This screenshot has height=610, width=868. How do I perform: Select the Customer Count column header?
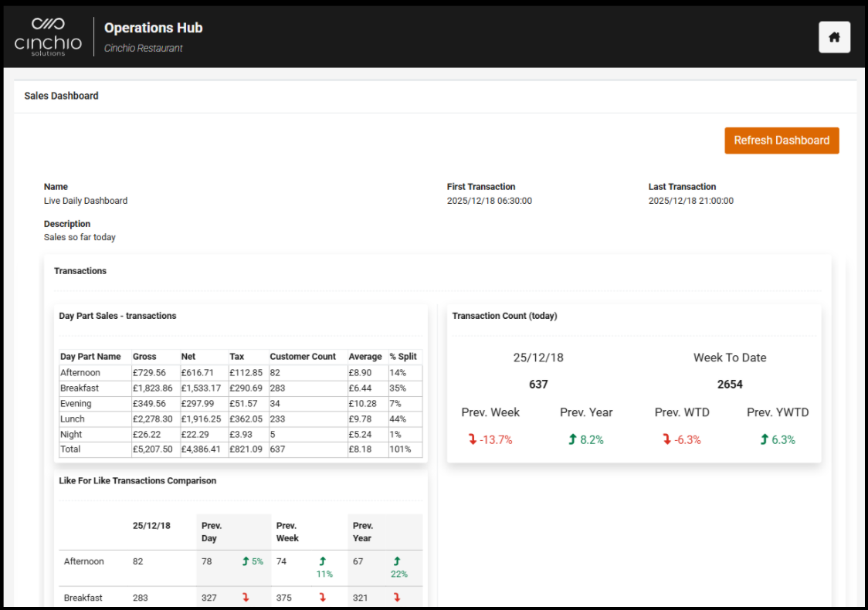point(303,357)
